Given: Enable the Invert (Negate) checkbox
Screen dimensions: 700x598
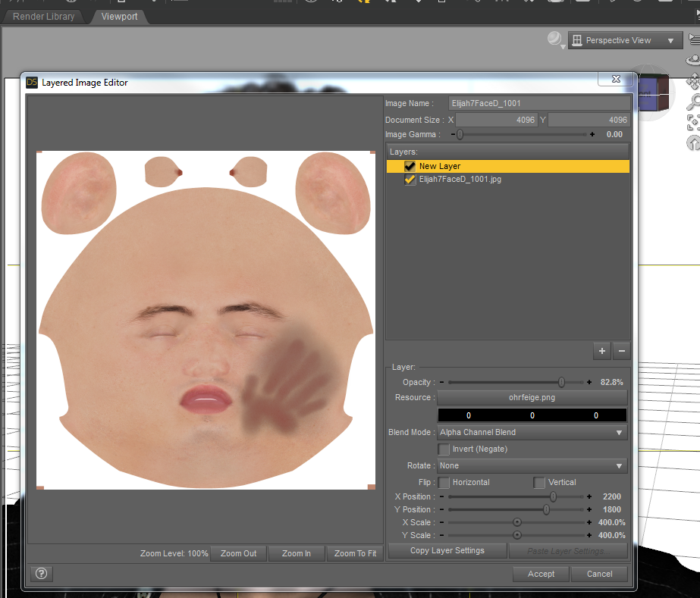Looking at the screenshot, I should (444, 449).
